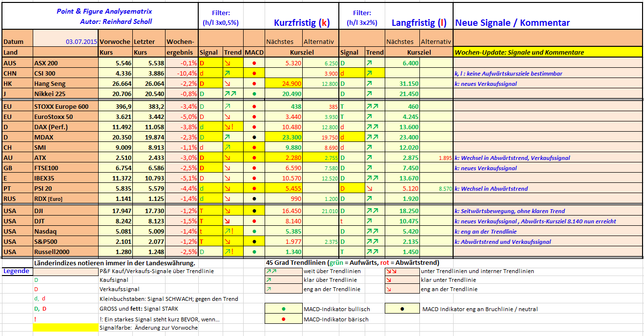This screenshot has height=336, width=644.
Task: Click the red dot beside 'MACD-Indikator bärisch'
Action: pyautogui.click(x=284, y=319)
